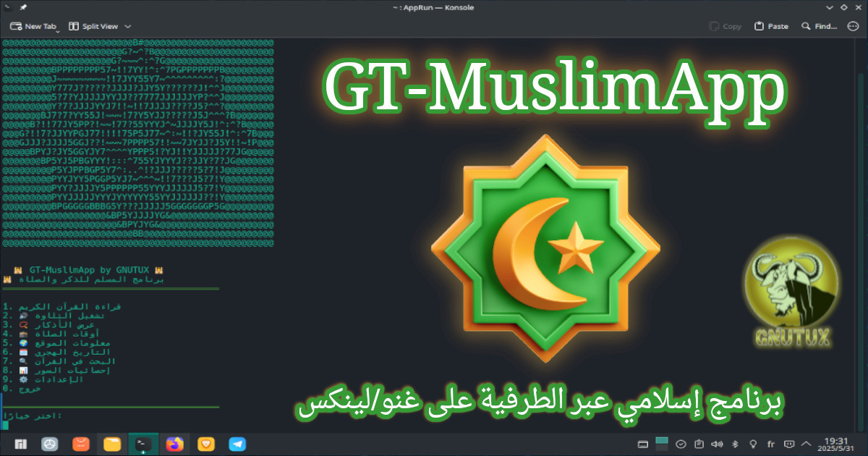Click the virtual desktop pager in taskbar
This screenshot has width=868, height=456.
click(662, 444)
